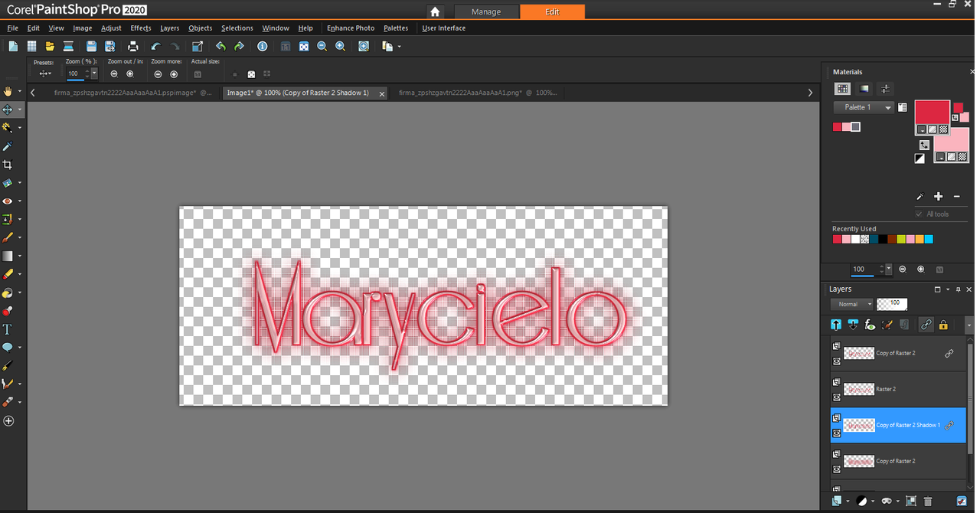Viewport: 980px width, 513px height.
Task: Select the Red Eye tool
Action: click(8, 201)
